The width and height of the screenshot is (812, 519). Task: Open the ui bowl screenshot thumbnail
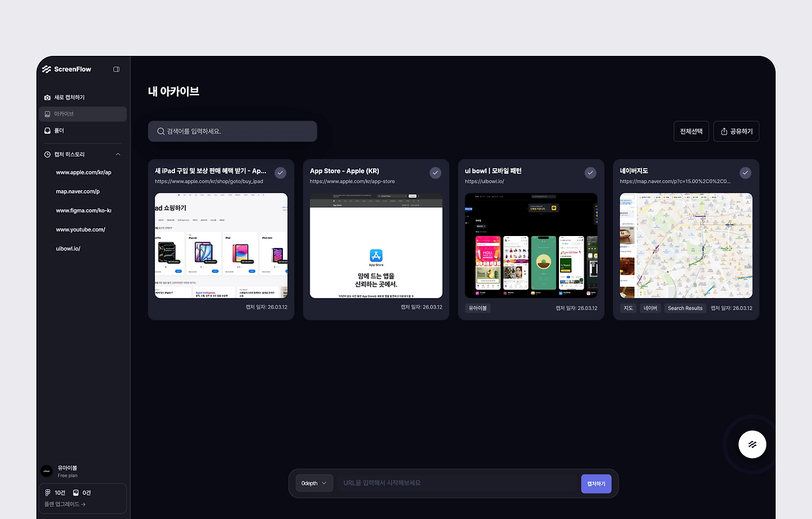[531, 246]
